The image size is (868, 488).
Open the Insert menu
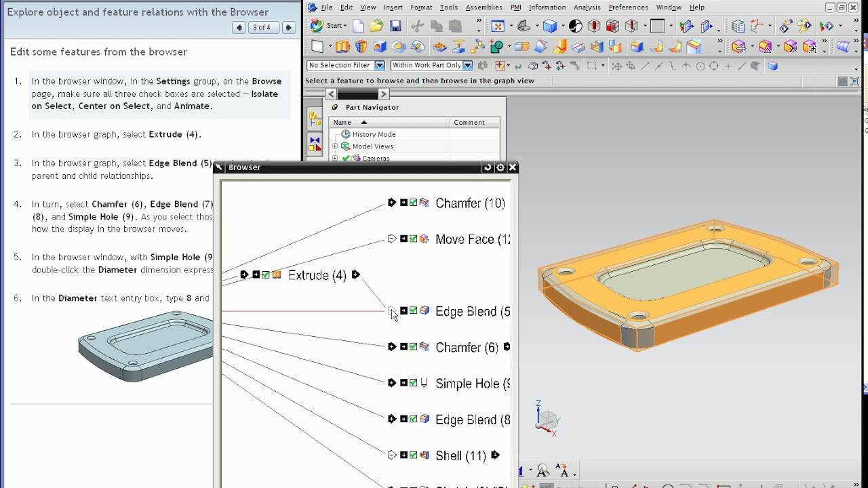tap(393, 7)
